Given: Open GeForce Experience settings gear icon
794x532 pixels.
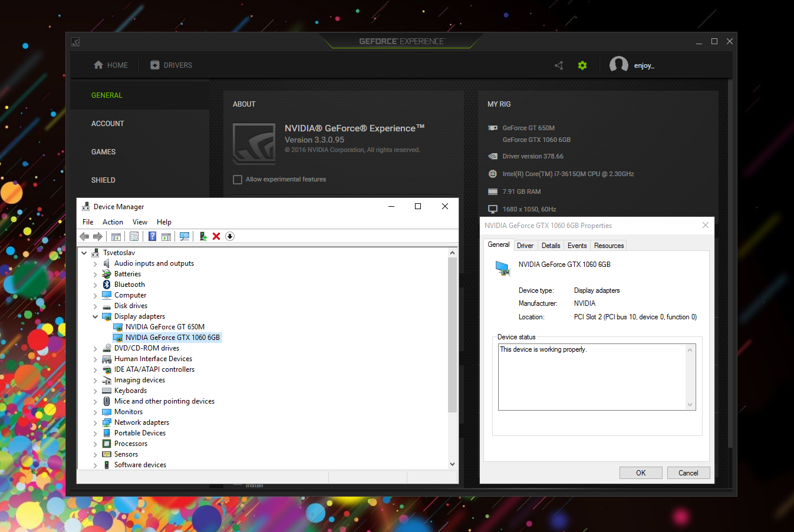Looking at the screenshot, I should click(x=582, y=65).
